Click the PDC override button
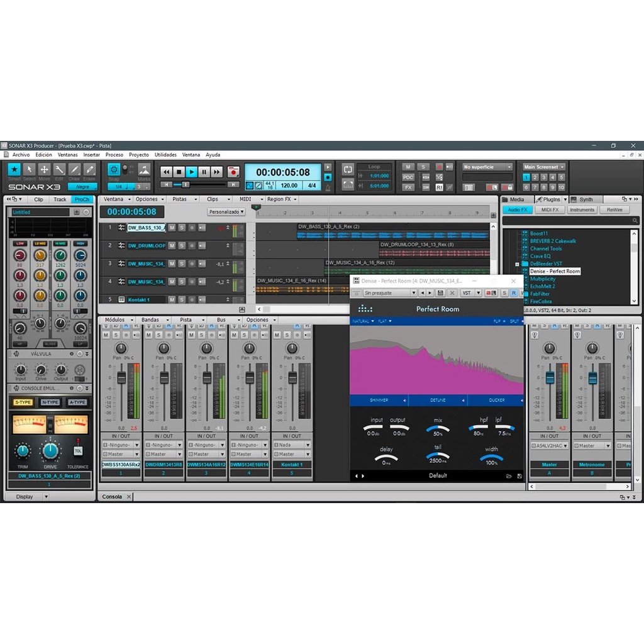The image size is (644, 644). (x=408, y=177)
